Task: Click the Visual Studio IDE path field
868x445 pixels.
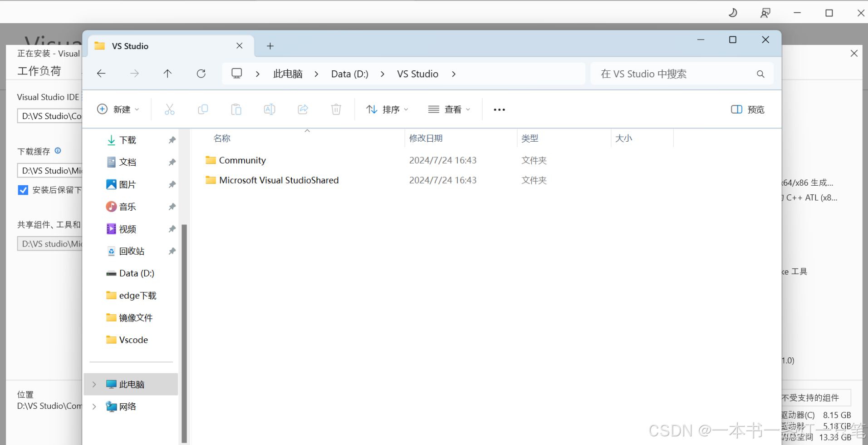Action: [x=50, y=116]
